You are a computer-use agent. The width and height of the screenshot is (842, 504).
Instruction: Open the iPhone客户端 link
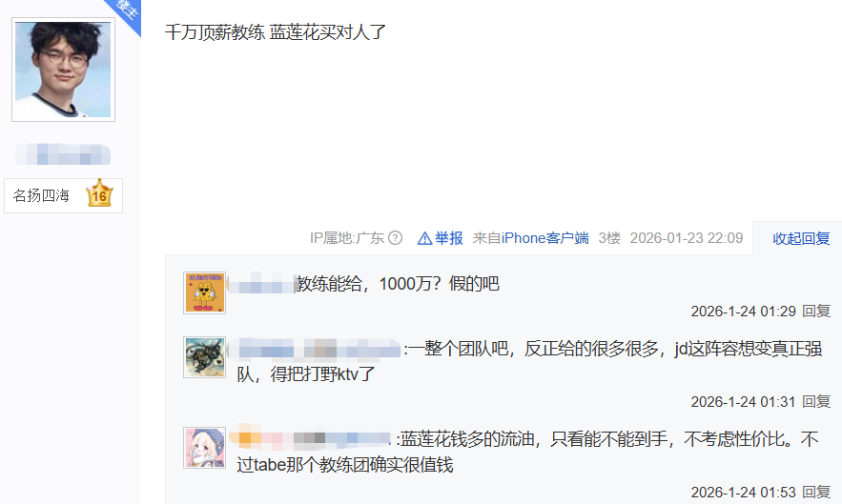click(545, 238)
